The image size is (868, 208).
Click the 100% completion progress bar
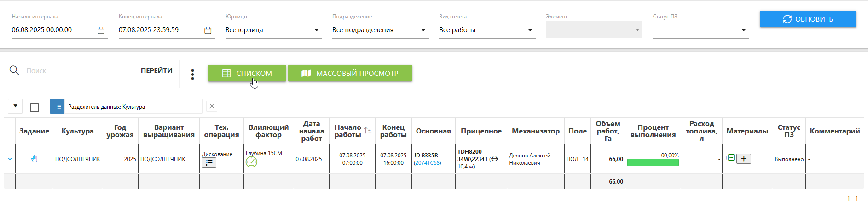click(653, 162)
